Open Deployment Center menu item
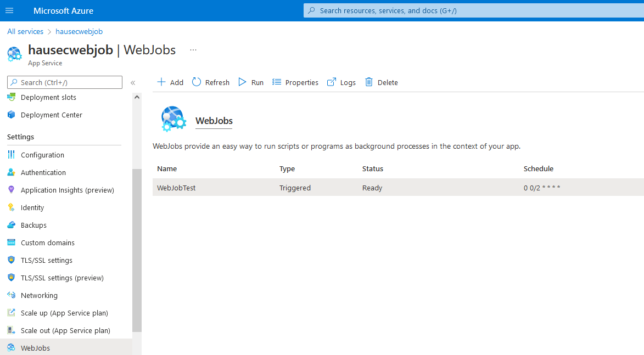 click(52, 115)
